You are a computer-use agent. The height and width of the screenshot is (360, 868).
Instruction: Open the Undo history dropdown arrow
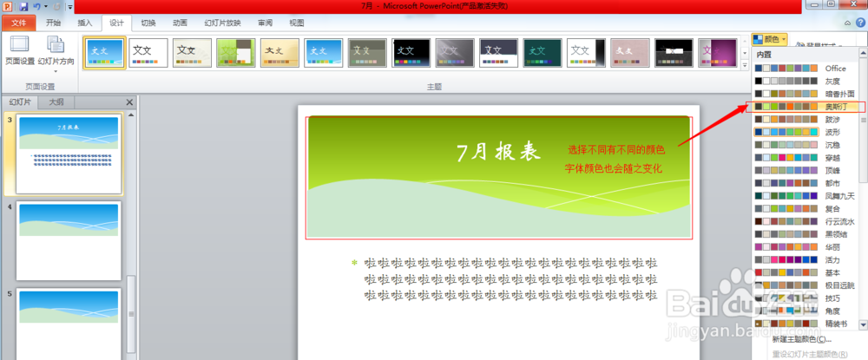(x=45, y=7)
